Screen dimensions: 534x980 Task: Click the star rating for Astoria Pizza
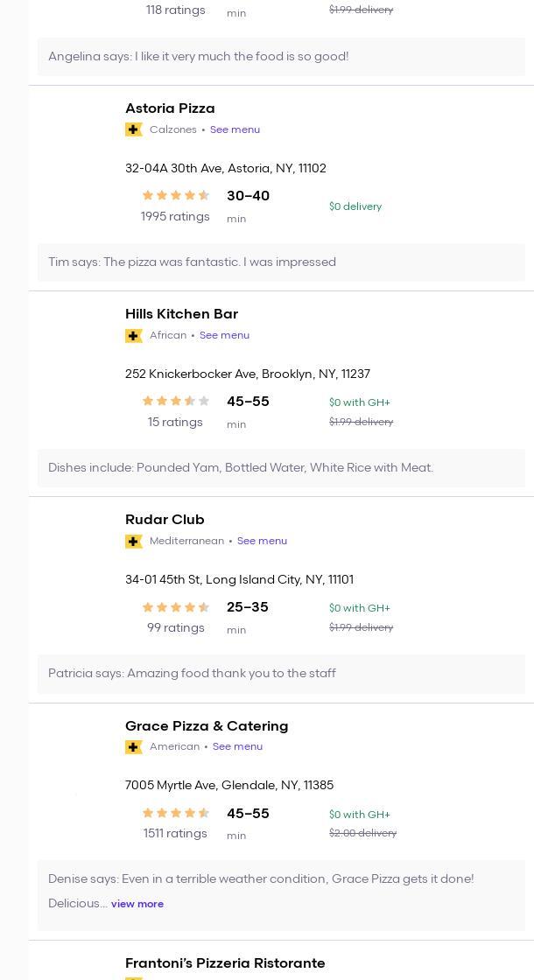175,196
